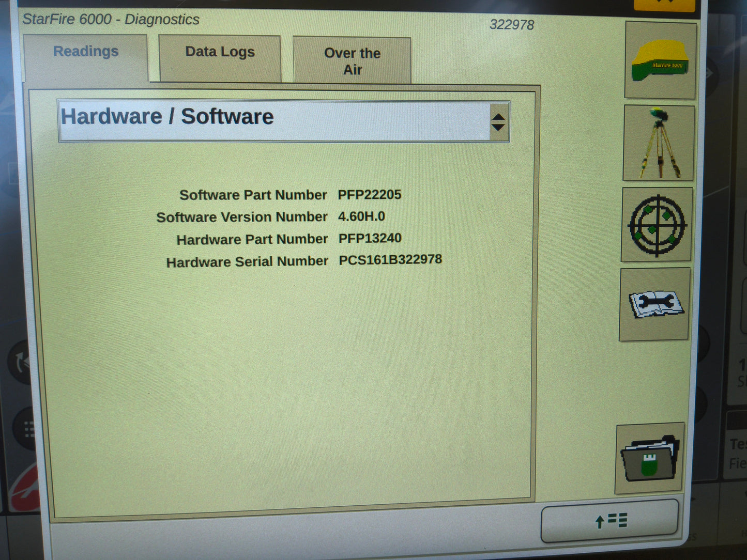Select the Hardware Serial Number value

pyautogui.click(x=390, y=259)
